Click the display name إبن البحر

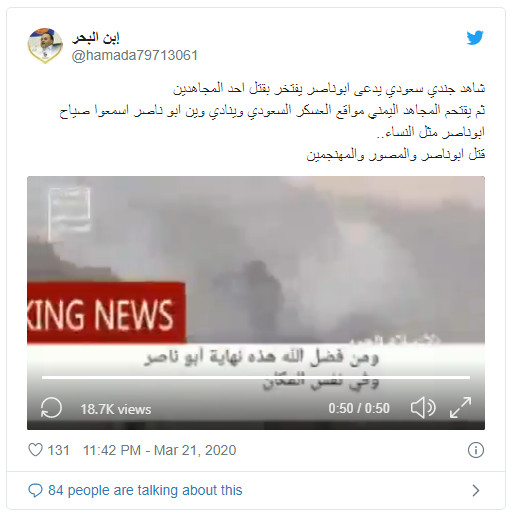(x=96, y=38)
